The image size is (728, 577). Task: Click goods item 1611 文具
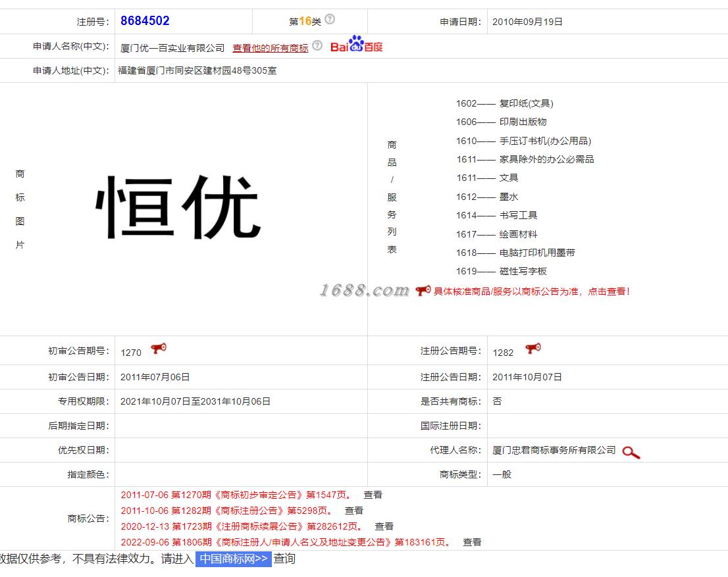point(487,178)
